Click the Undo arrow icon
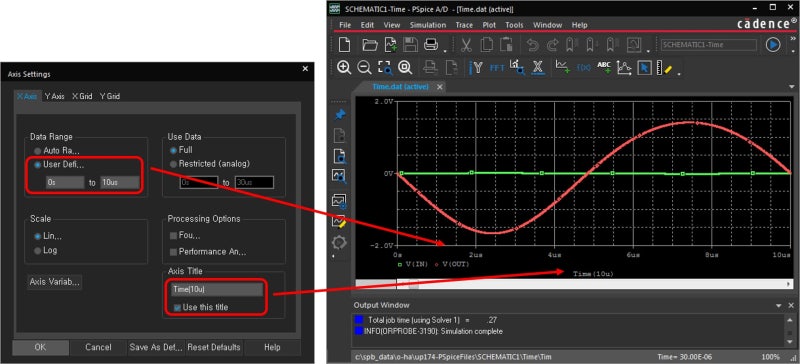 [533, 45]
